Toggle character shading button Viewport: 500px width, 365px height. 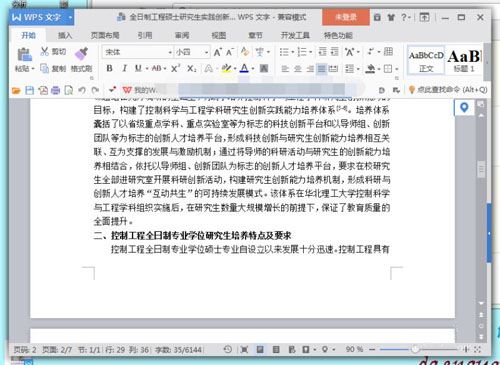pyautogui.click(x=264, y=69)
